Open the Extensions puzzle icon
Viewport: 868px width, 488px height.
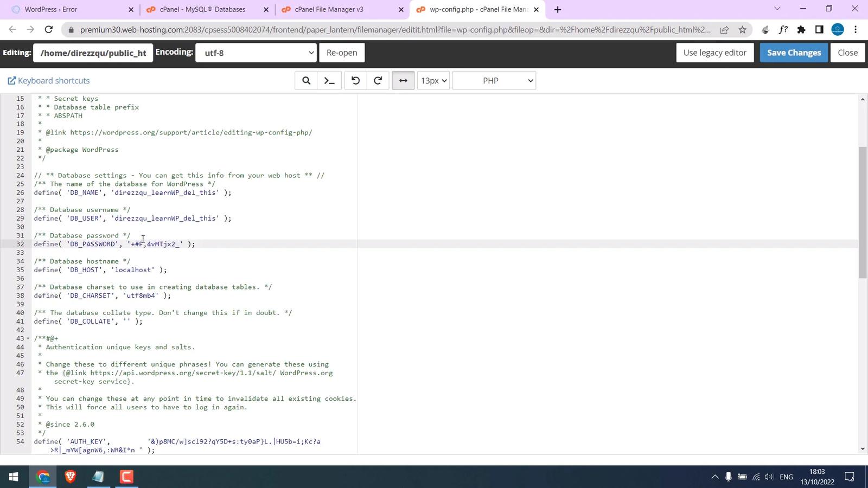801,30
